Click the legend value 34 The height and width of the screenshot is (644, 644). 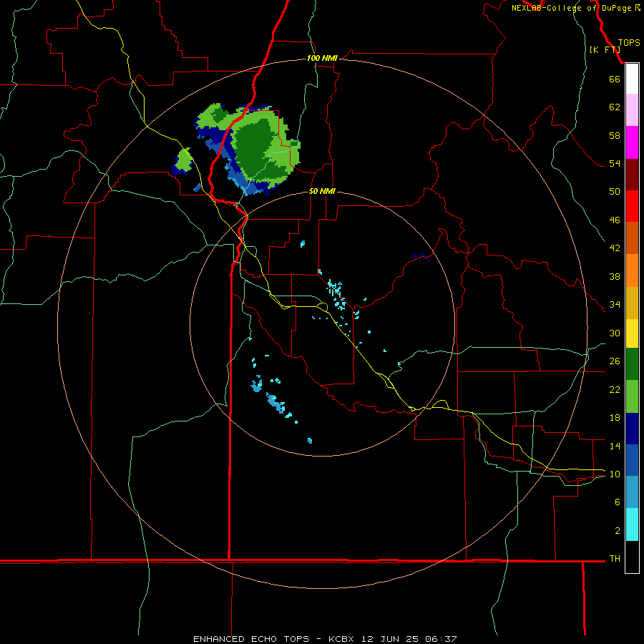click(x=615, y=304)
